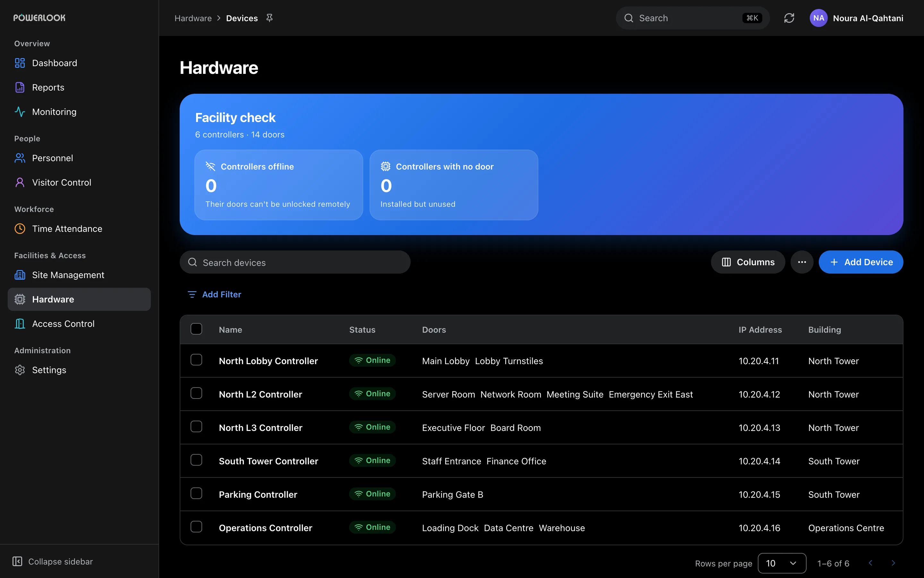924x578 pixels.
Task: Open more options ellipsis button
Action: coord(802,262)
